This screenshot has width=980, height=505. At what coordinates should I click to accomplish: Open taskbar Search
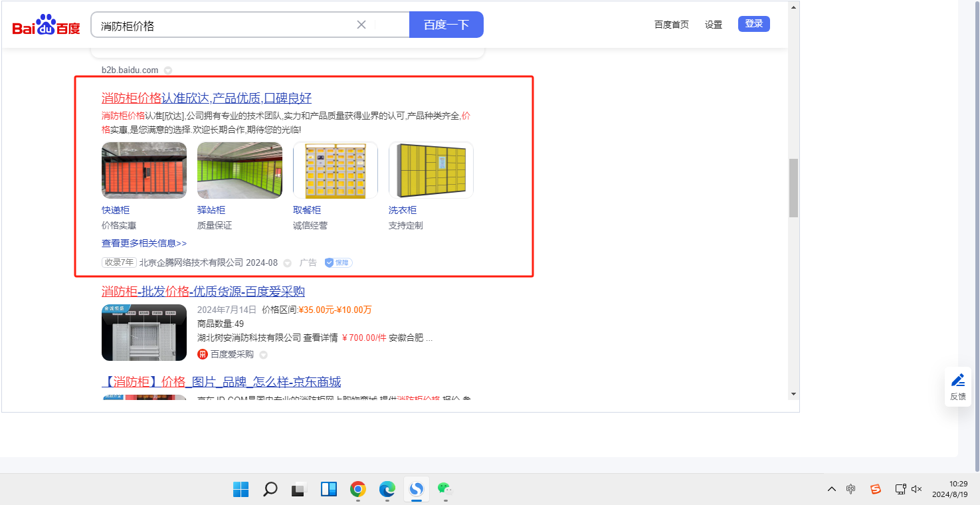click(x=270, y=490)
